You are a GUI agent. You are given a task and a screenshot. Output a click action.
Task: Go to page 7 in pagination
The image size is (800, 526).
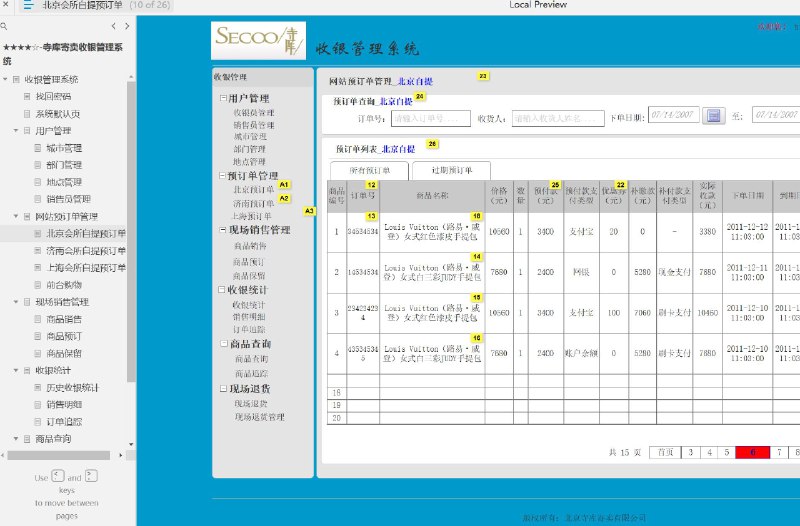coord(779,452)
